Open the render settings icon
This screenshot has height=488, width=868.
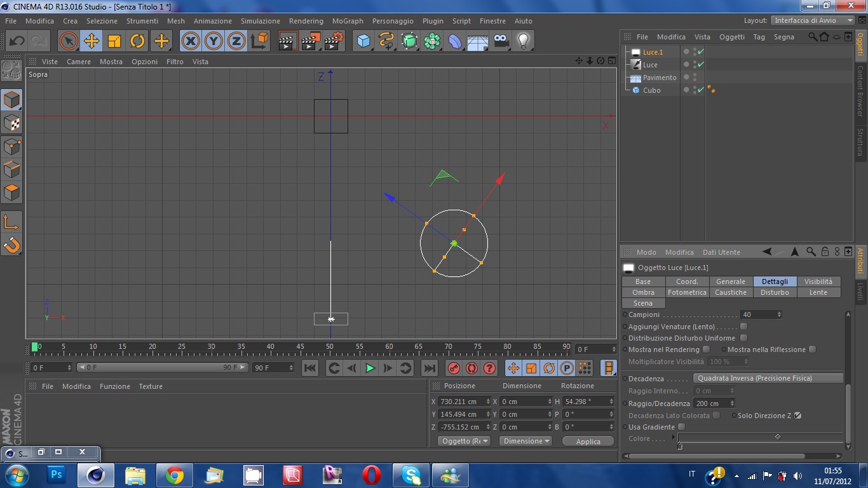(x=334, y=41)
